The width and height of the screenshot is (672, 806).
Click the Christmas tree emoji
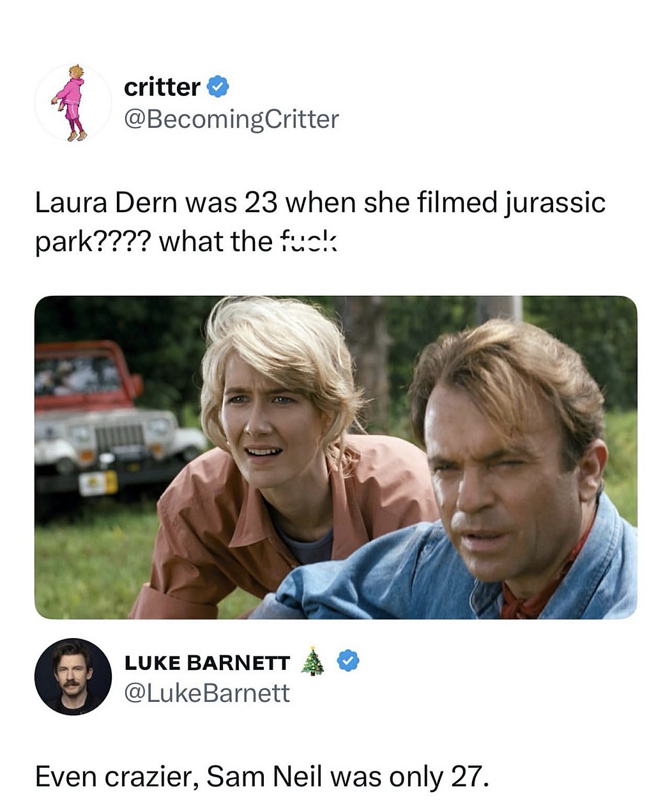click(312, 661)
